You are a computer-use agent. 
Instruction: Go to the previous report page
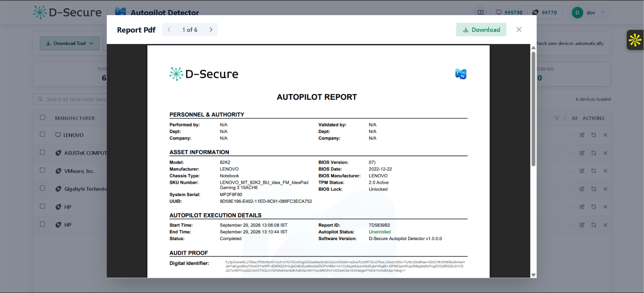pyautogui.click(x=169, y=30)
